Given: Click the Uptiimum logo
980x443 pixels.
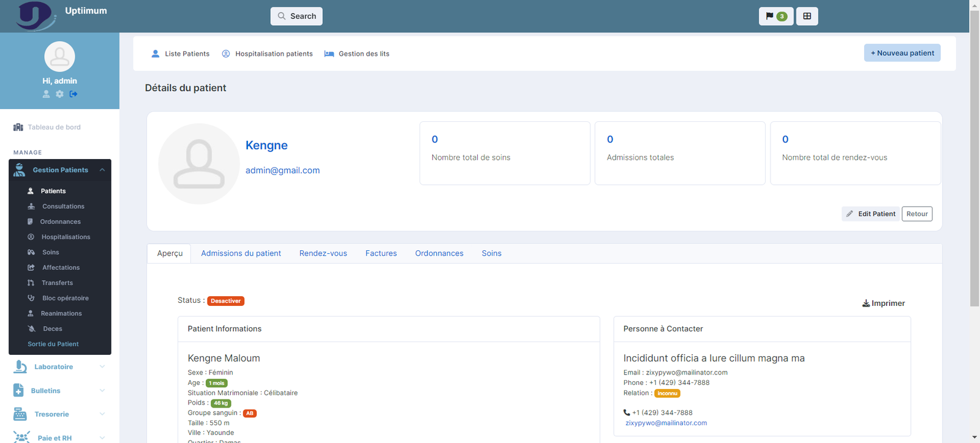Looking at the screenshot, I should (x=36, y=15).
